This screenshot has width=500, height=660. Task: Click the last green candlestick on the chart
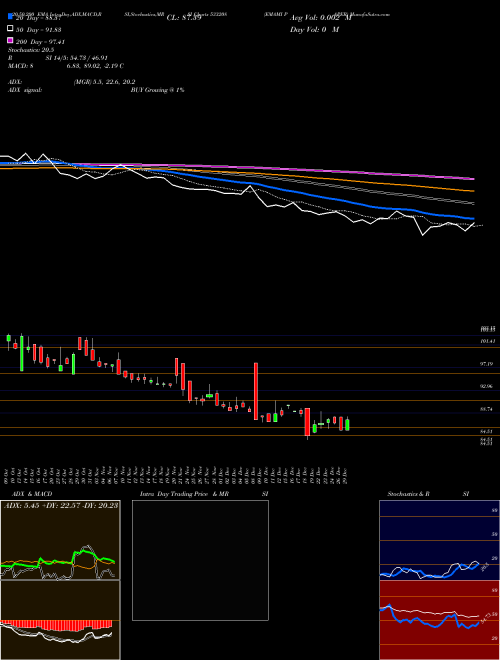pos(347,424)
